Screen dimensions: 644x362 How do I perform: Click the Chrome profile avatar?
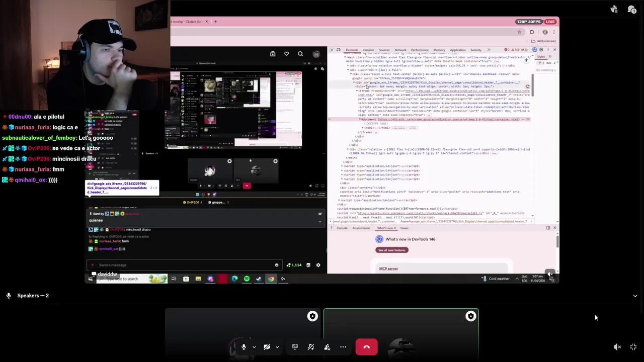(x=545, y=32)
